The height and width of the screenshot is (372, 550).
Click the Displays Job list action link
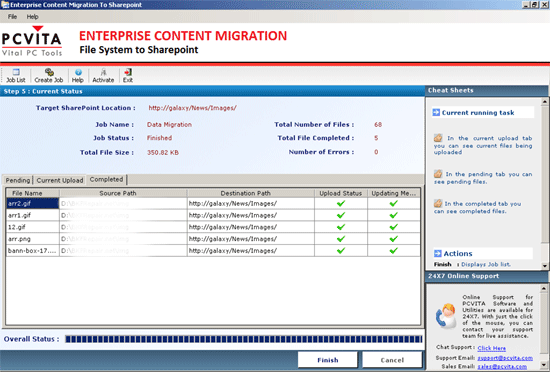tap(486, 264)
